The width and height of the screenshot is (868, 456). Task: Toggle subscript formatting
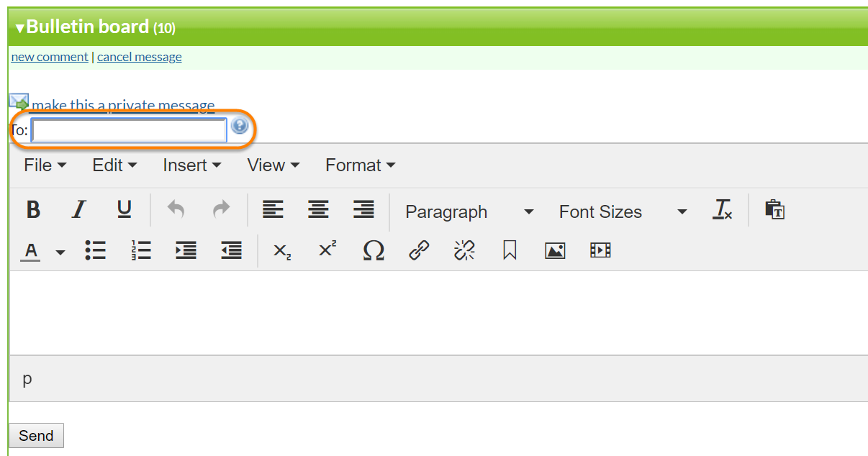282,250
